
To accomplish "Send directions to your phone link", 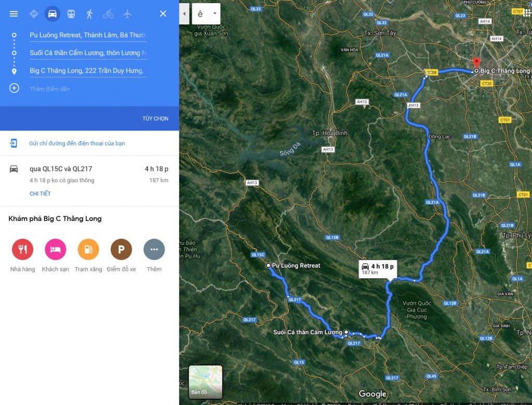I will tap(77, 143).
